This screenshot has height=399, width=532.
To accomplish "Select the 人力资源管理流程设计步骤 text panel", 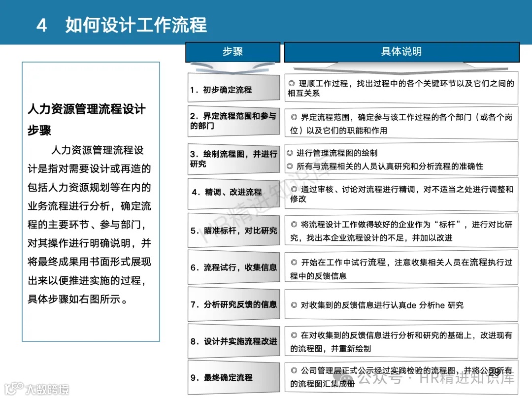I will (91, 199).
